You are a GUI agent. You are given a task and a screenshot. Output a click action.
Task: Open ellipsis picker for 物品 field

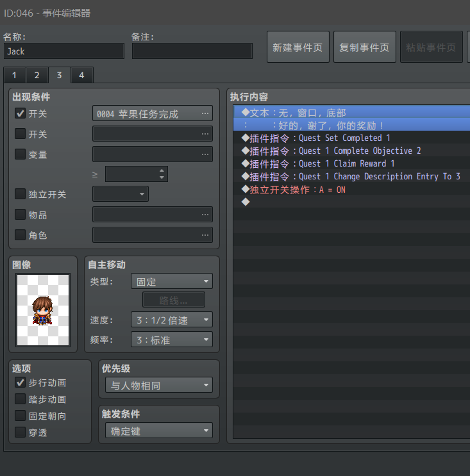[x=205, y=215]
